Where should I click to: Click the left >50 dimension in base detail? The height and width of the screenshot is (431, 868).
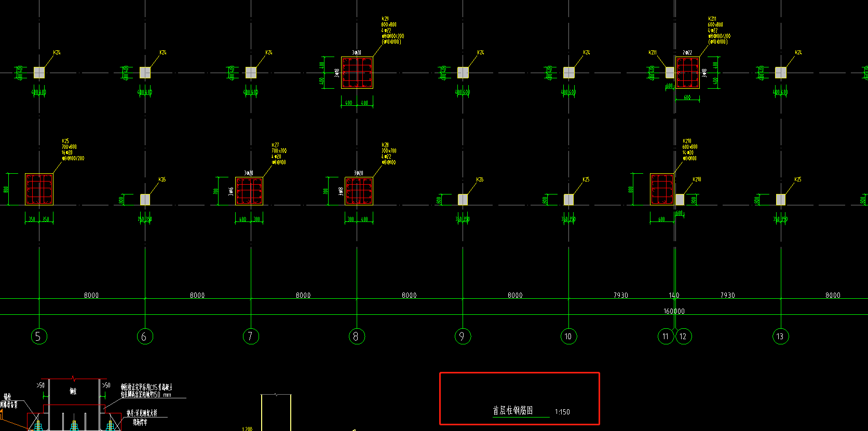(x=40, y=385)
